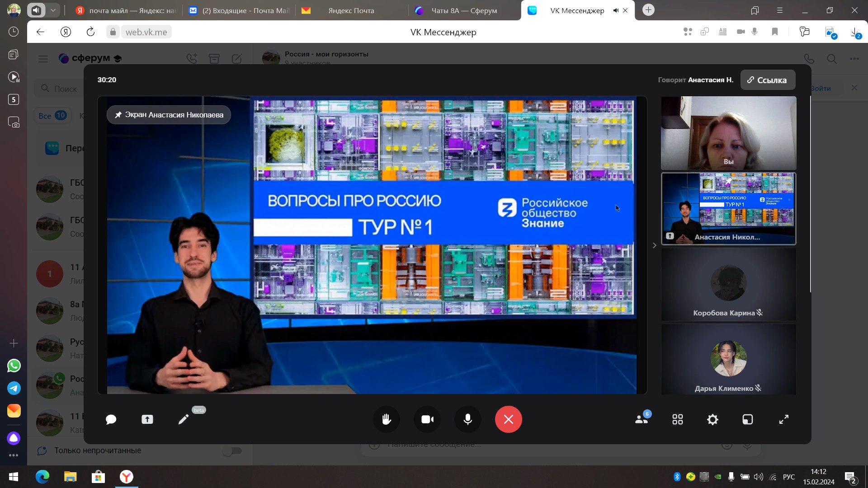Click the Yandex home button

point(66,32)
